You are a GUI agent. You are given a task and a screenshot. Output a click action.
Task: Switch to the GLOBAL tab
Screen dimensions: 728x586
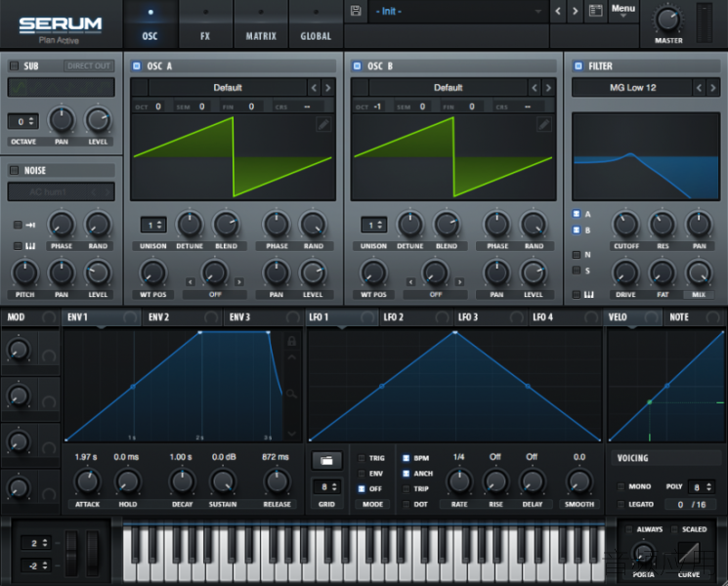point(316,24)
